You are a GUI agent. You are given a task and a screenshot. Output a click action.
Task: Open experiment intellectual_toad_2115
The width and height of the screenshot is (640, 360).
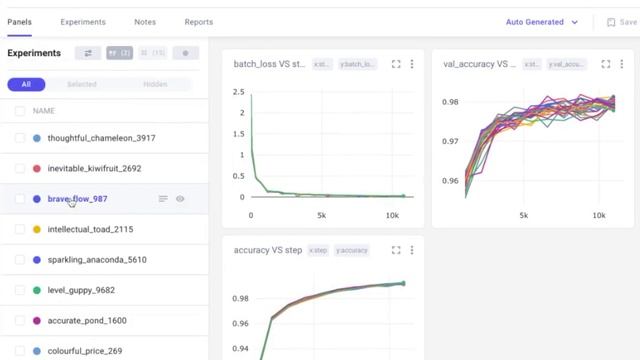[90, 229]
